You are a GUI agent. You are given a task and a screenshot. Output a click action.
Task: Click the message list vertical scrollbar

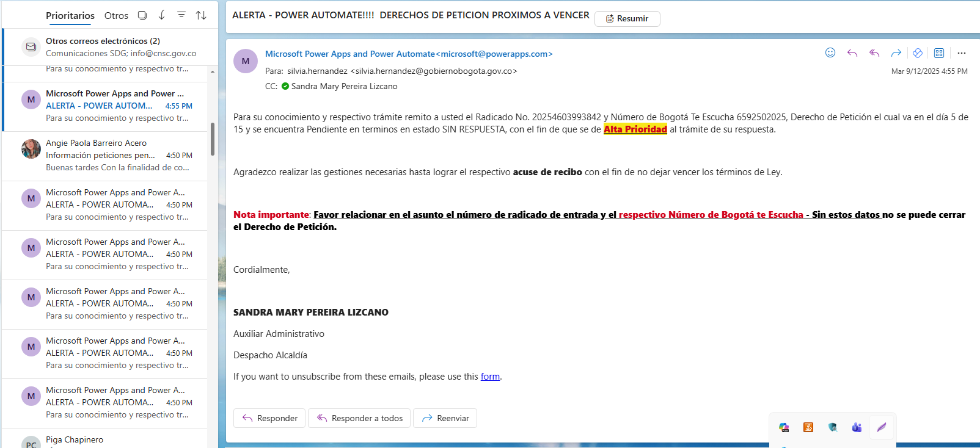click(x=213, y=139)
